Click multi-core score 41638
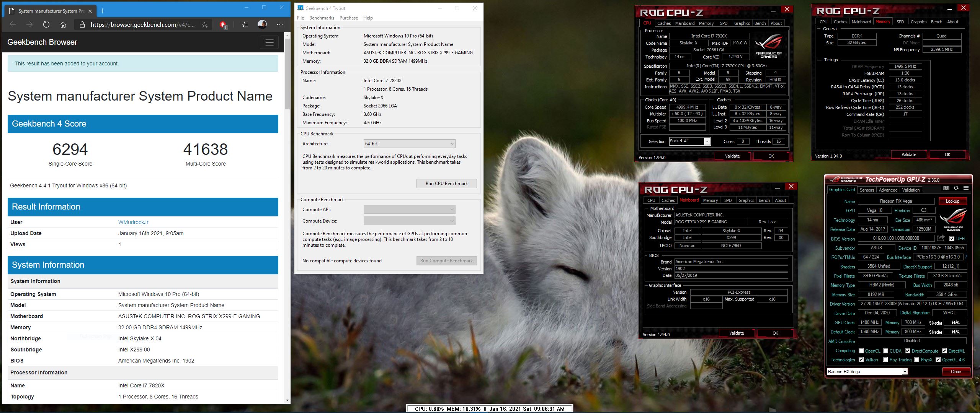This screenshot has height=413, width=980. [x=206, y=149]
